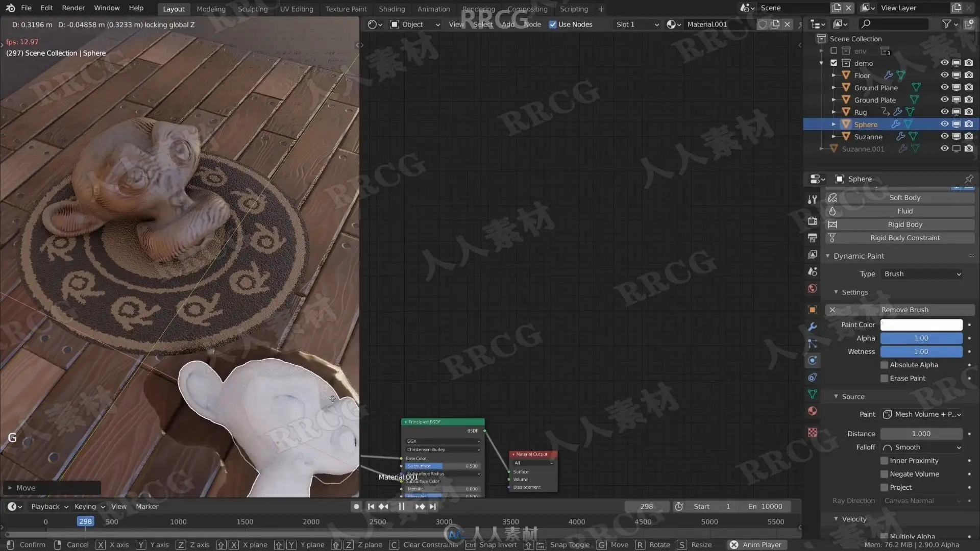Enable the Erase Paint checkbox
The image size is (980, 551).
(x=884, y=379)
